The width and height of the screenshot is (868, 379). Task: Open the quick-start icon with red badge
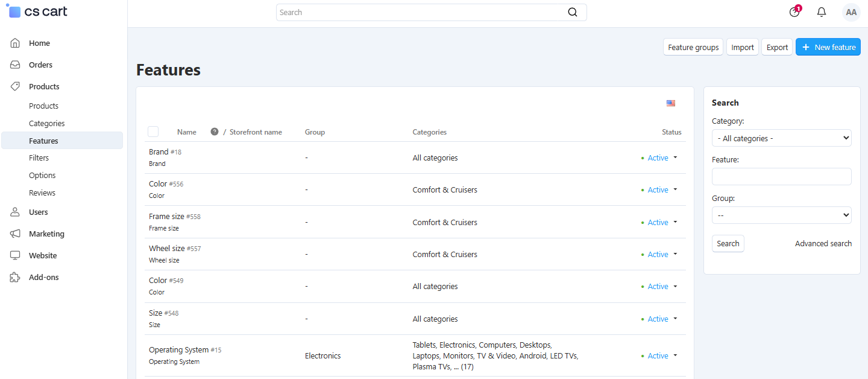(794, 12)
